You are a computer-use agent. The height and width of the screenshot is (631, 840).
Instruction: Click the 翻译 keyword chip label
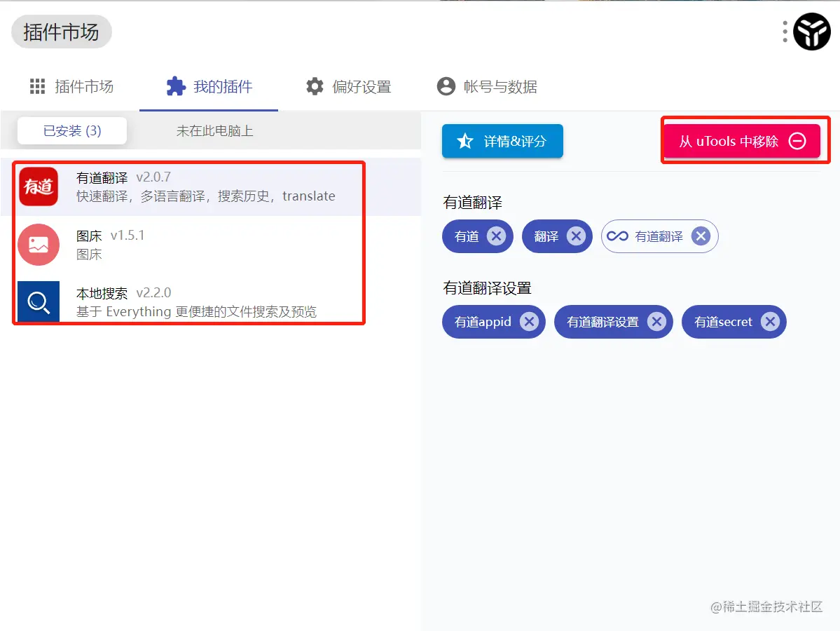click(x=546, y=236)
